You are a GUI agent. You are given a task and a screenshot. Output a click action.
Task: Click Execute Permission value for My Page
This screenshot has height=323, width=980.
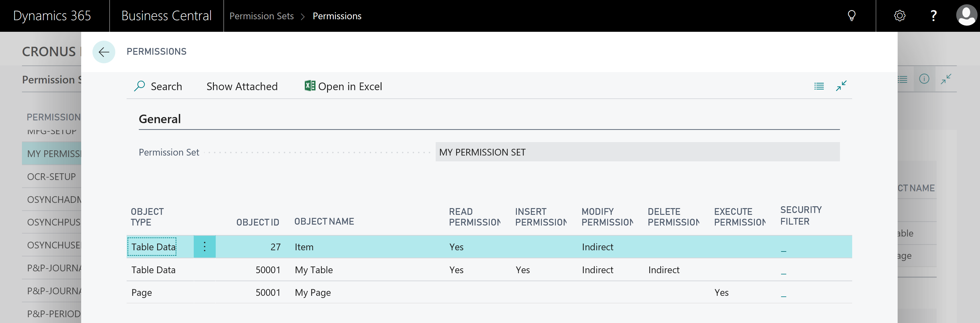(x=721, y=292)
